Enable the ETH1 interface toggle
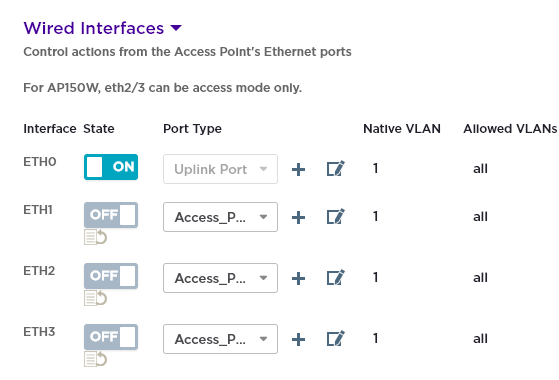Viewport: 559px width, 380px height. (x=111, y=215)
